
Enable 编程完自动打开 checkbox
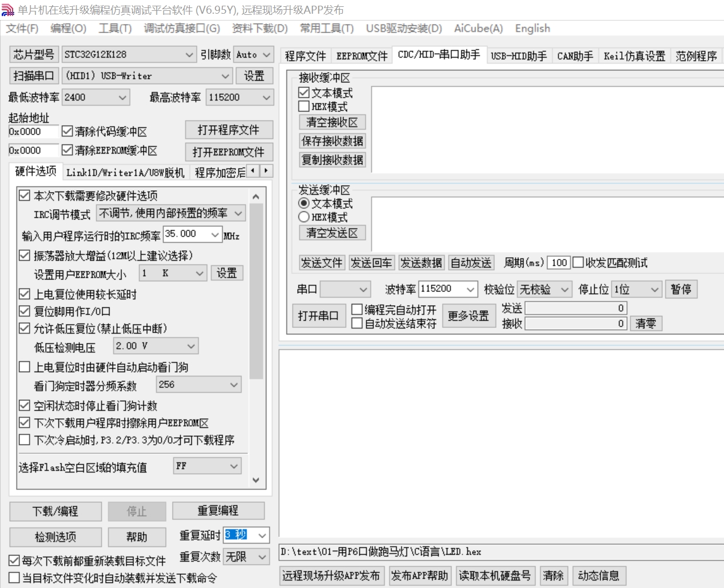coord(357,310)
